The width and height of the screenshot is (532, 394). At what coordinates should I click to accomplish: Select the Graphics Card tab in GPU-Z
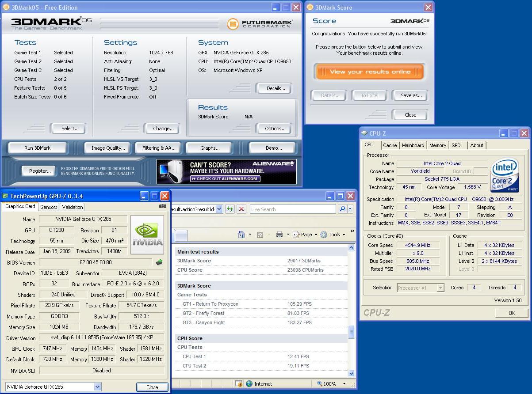[20, 206]
